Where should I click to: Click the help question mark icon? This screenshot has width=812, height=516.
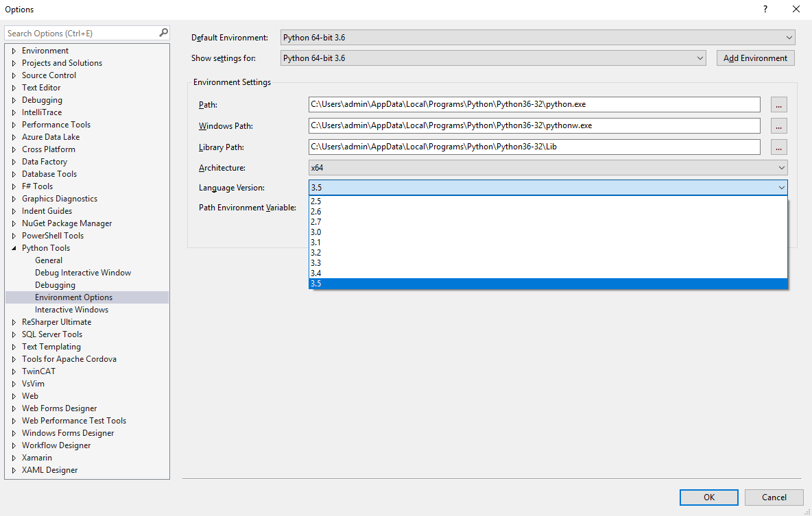point(765,10)
